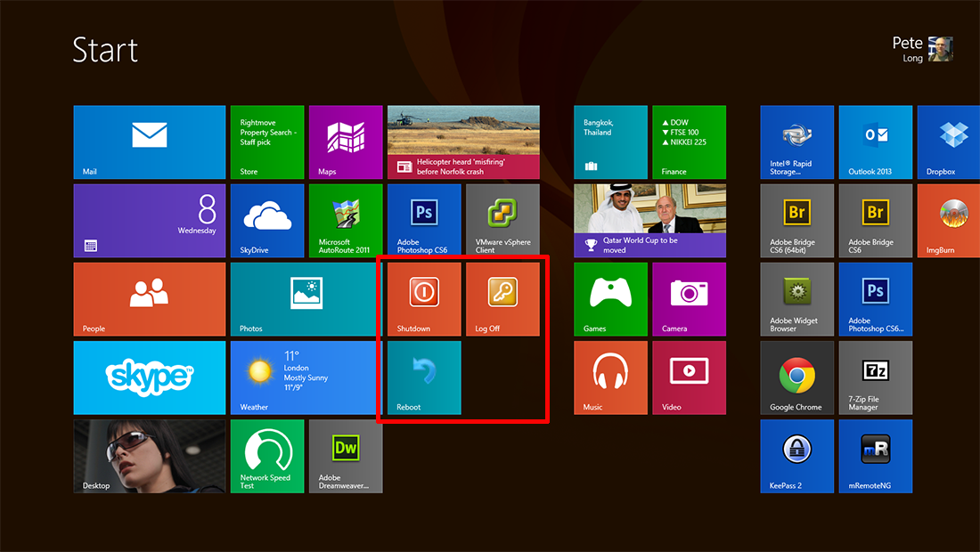Switch to the Desktop tile
This screenshot has width=980, height=552.
click(x=150, y=457)
